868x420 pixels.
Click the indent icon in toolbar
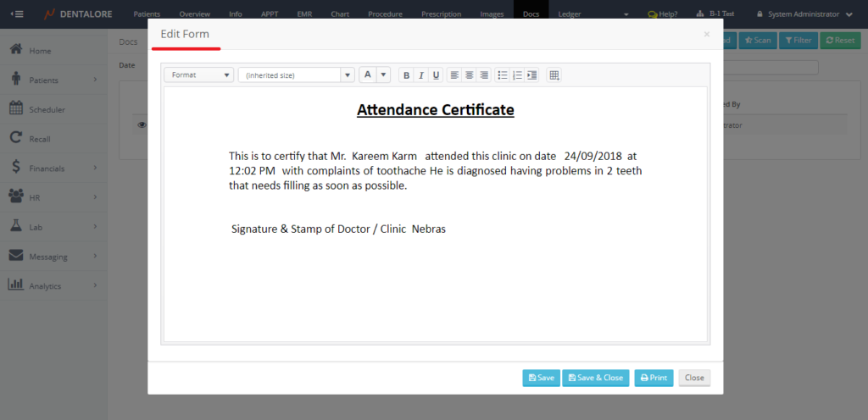point(531,75)
